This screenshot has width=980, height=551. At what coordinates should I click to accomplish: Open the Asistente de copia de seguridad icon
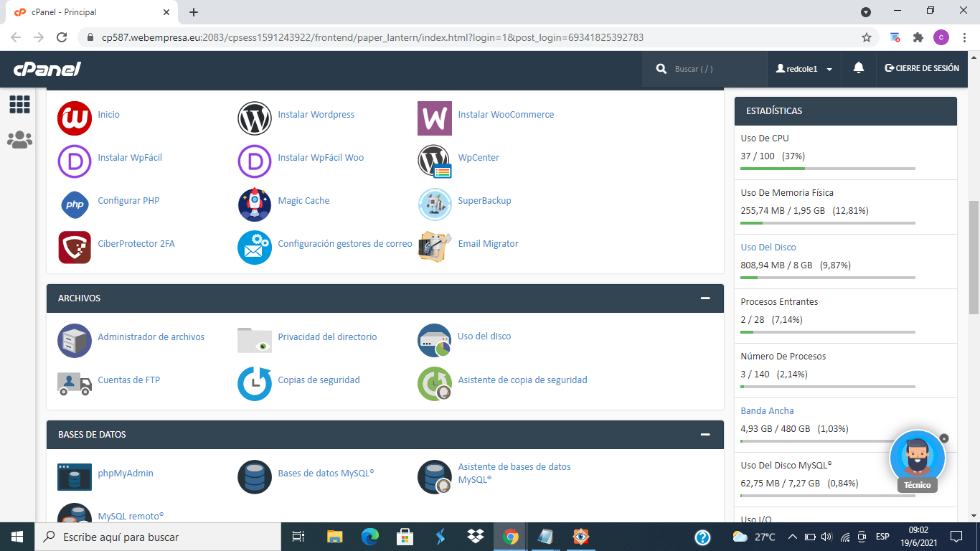click(x=435, y=384)
